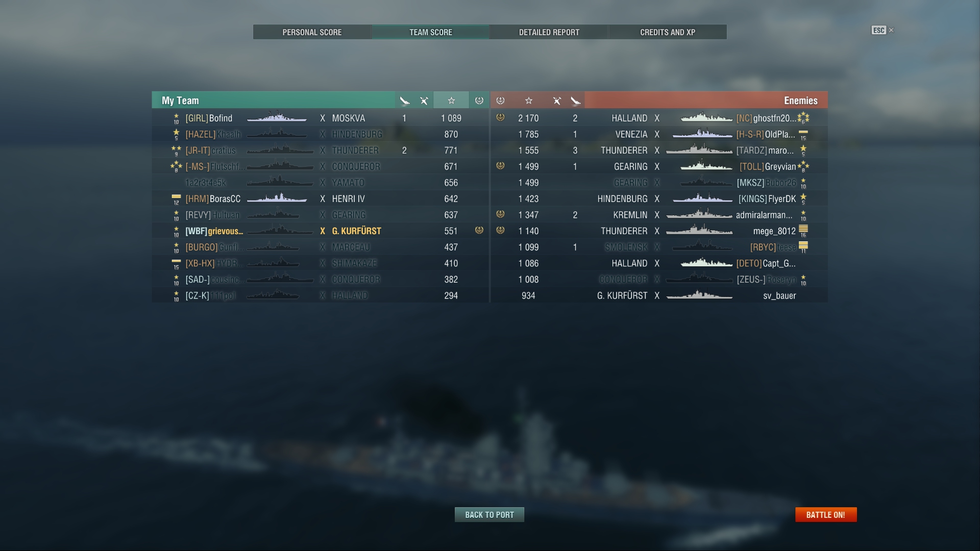
Task: Switch to the Personal Score tab
Action: [312, 32]
